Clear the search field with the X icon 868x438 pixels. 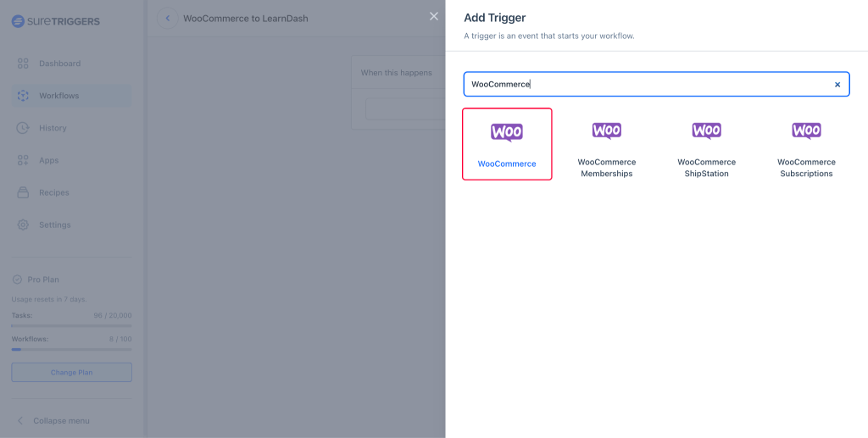click(x=837, y=85)
